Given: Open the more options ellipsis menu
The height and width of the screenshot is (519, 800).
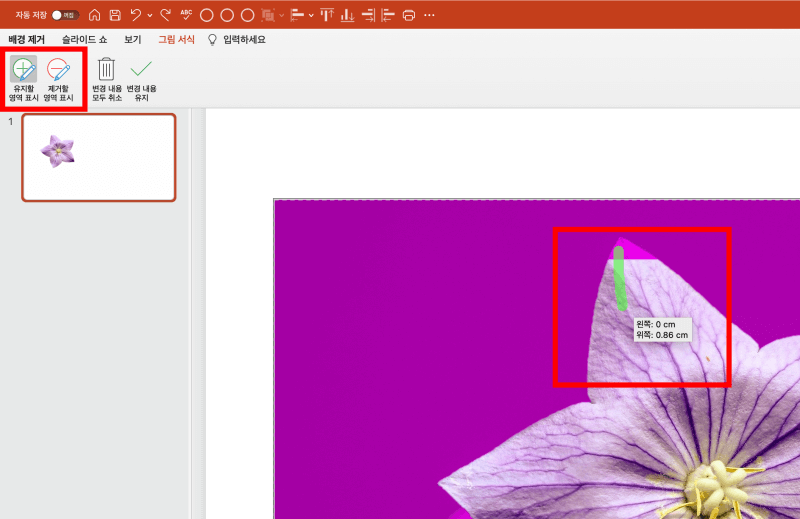Looking at the screenshot, I should pos(430,15).
